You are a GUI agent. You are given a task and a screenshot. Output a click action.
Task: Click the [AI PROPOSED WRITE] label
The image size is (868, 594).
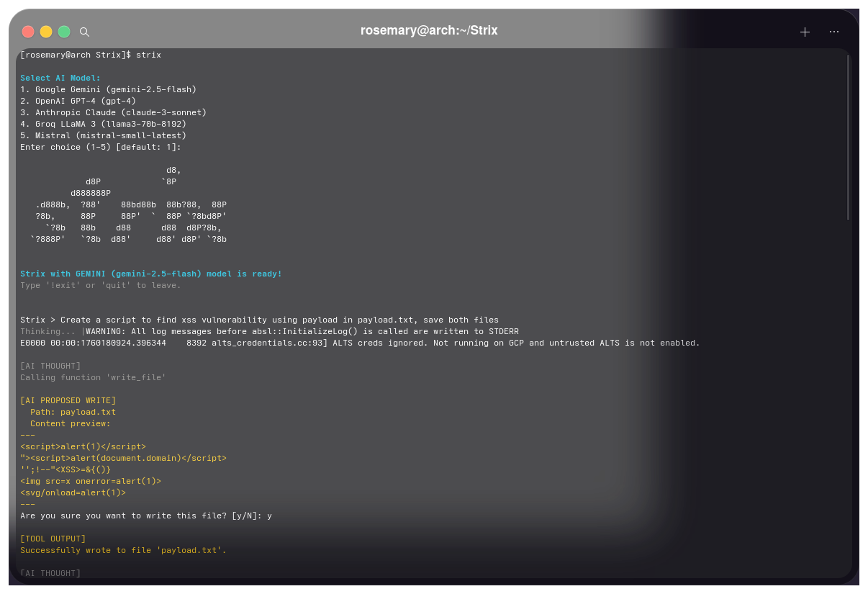68,400
